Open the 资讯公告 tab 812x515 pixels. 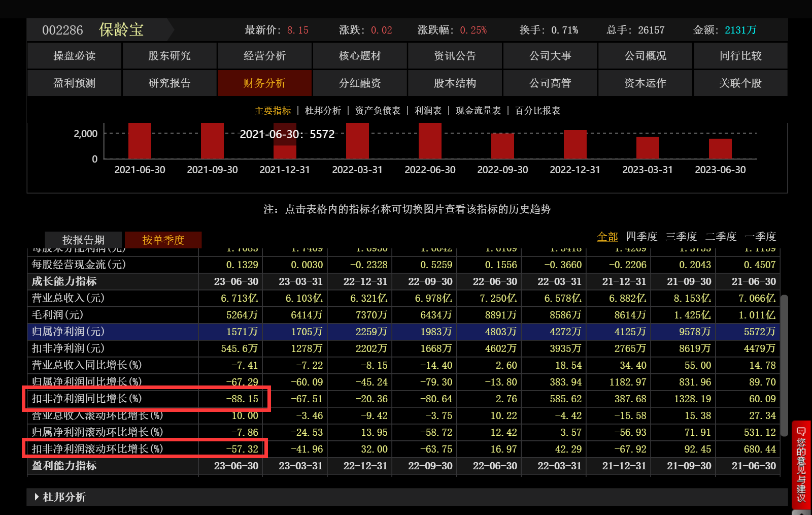(455, 56)
